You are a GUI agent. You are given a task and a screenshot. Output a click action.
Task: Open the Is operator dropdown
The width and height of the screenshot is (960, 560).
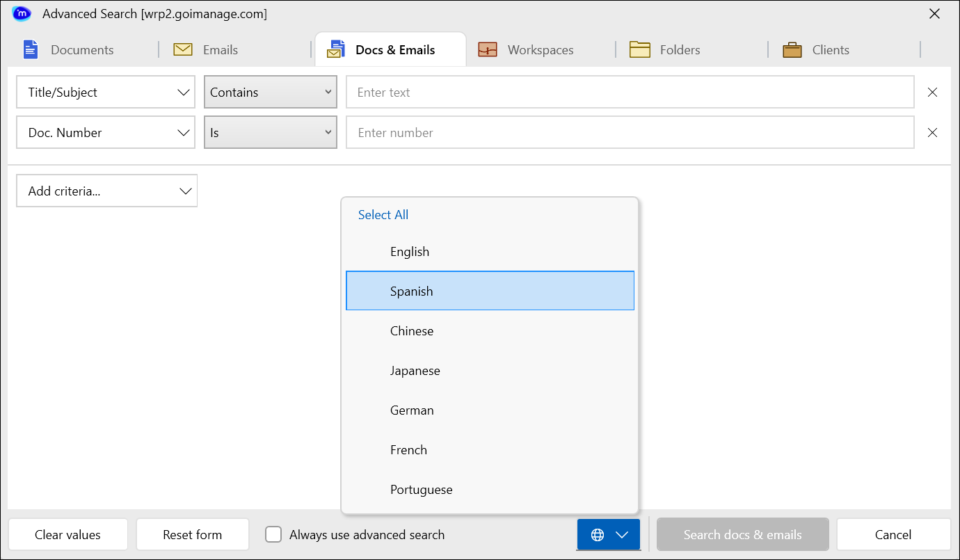pos(270,133)
